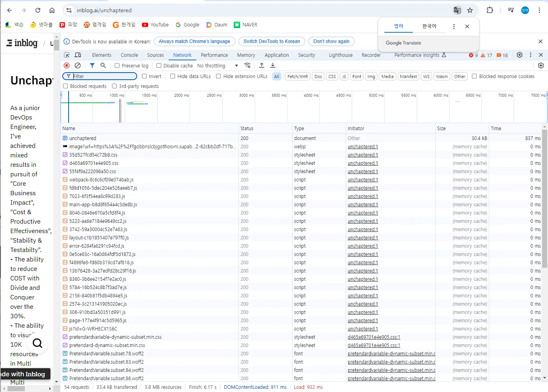Tick the Invert filter checkbox
The image size is (548, 392).
[x=144, y=77]
